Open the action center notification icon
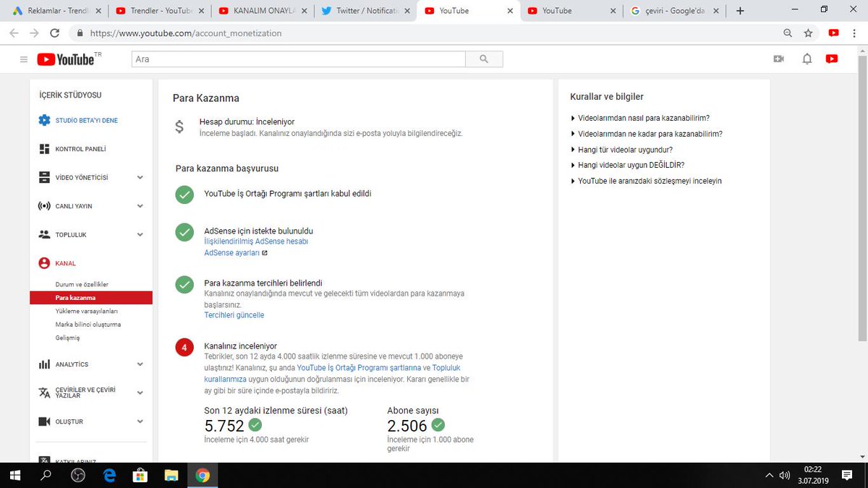868x488 pixels. (x=847, y=475)
